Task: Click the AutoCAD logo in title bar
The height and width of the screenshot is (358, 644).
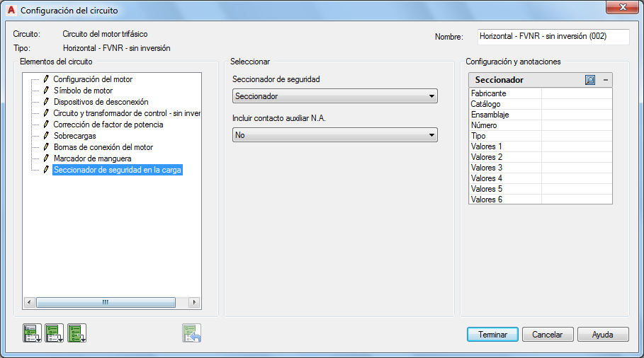Action: [11, 11]
